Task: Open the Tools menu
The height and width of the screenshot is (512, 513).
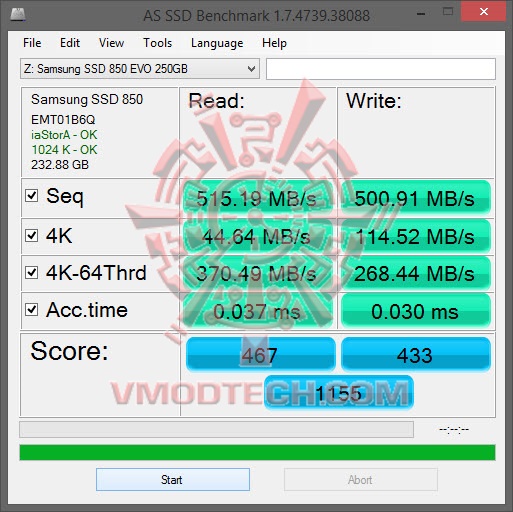Action: [x=158, y=43]
